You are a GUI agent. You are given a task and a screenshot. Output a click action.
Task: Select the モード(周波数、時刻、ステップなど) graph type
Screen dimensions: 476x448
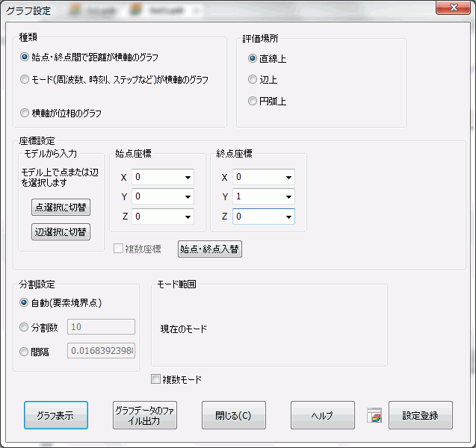pyautogui.click(x=25, y=79)
